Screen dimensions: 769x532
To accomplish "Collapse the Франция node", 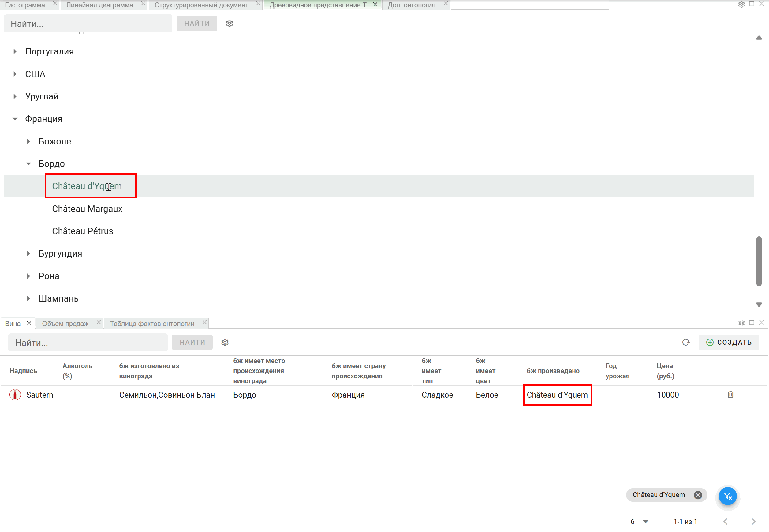I will pyautogui.click(x=15, y=119).
